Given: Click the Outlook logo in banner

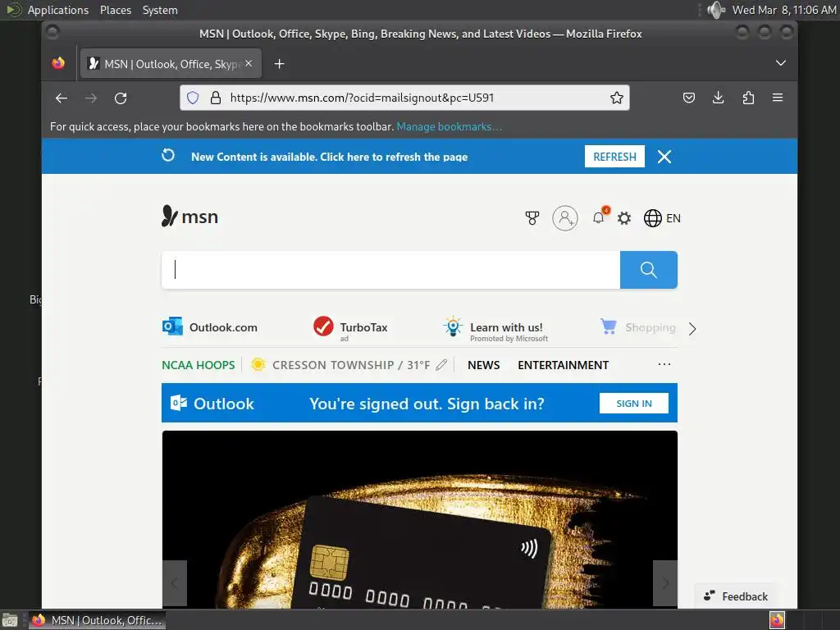Looking at the screenshot, I should (212, 404).
